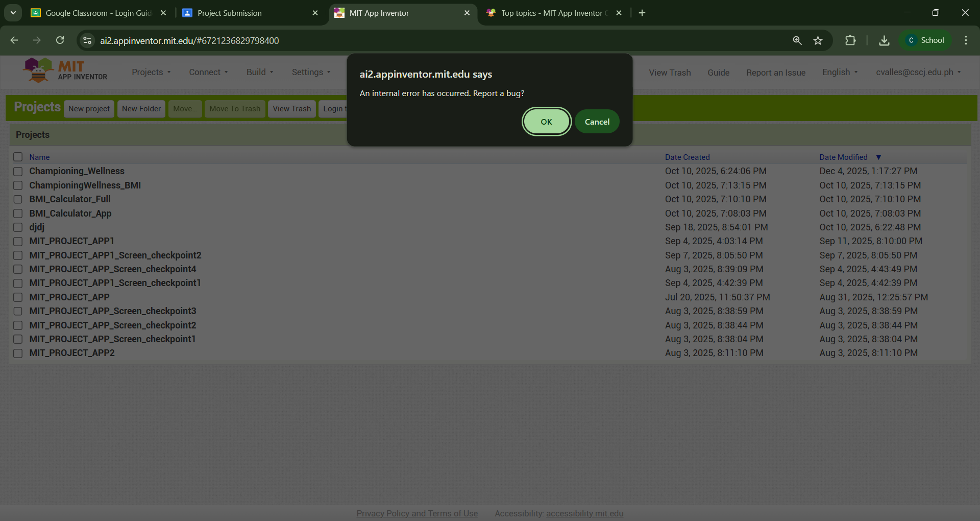Expand the Settings dropdown menu
The image size is (980, 521).
[x=311, y=73]
